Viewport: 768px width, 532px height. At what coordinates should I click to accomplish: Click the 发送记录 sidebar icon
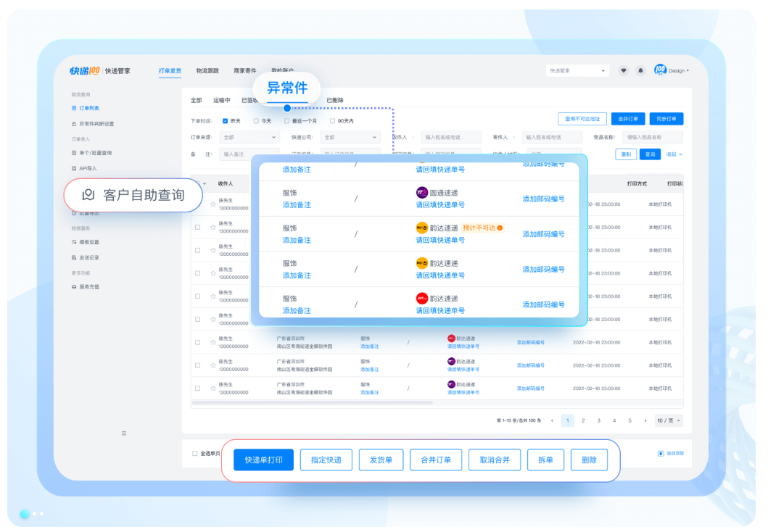[x=74, y=257]
